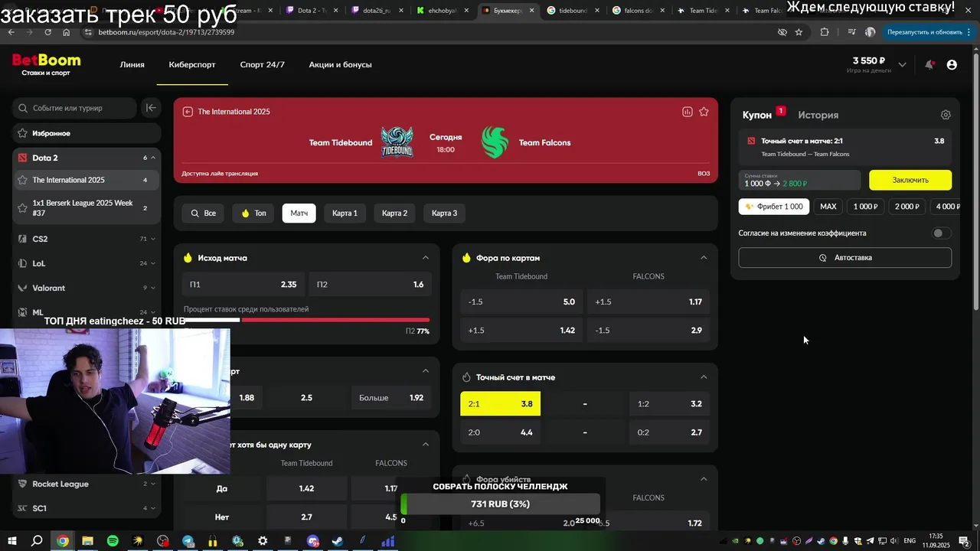This screenshot has width=980, height=551.
Task: Click the challenge progress bar 731 RUB
Action: tap(500, 504)
